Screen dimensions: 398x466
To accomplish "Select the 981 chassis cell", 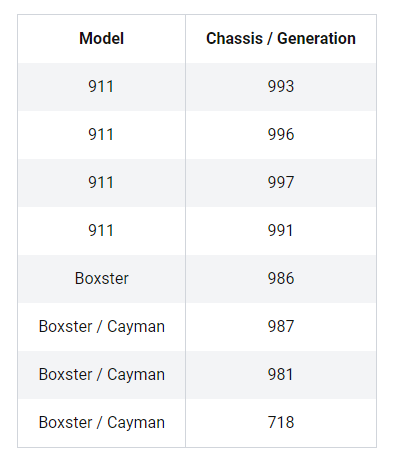I will pos(281,375).
